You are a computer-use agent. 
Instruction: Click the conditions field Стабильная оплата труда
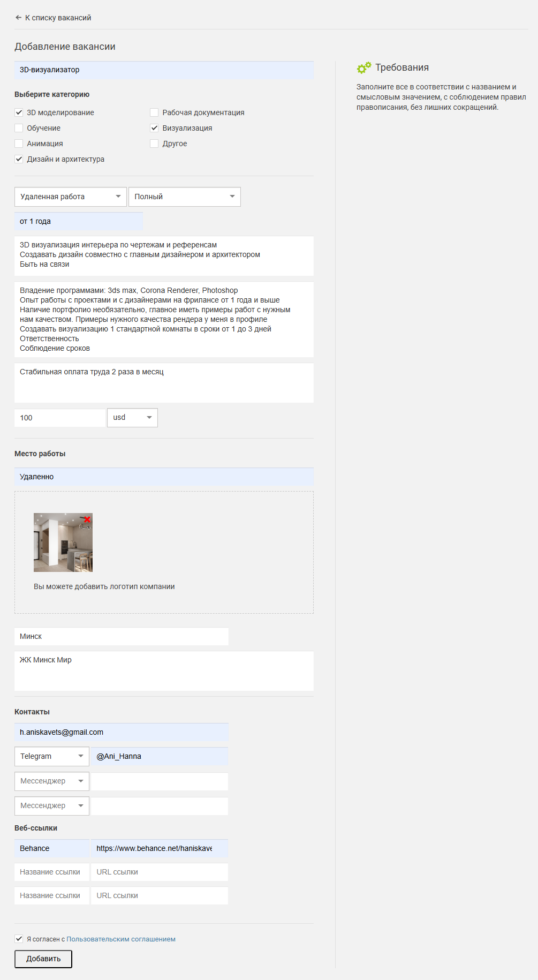pyautogui.click(x=164, y=383)
